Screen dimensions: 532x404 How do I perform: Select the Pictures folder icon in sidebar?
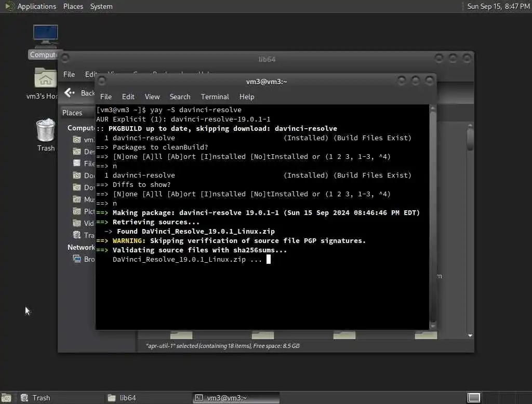pos(77,211)
